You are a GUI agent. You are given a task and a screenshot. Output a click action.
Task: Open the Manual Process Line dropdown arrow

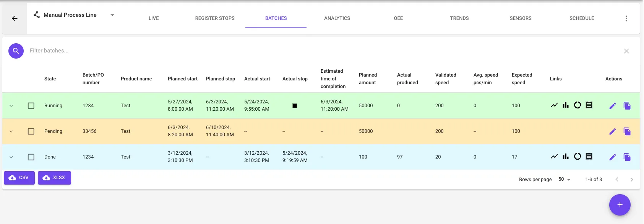(112, 15)
